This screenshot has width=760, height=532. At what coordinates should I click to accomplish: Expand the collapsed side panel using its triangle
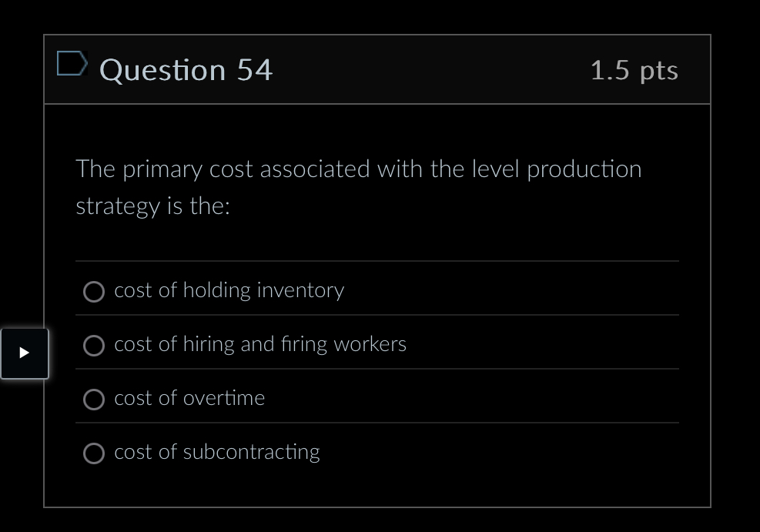pyautogui.click(x=24, y=353)
